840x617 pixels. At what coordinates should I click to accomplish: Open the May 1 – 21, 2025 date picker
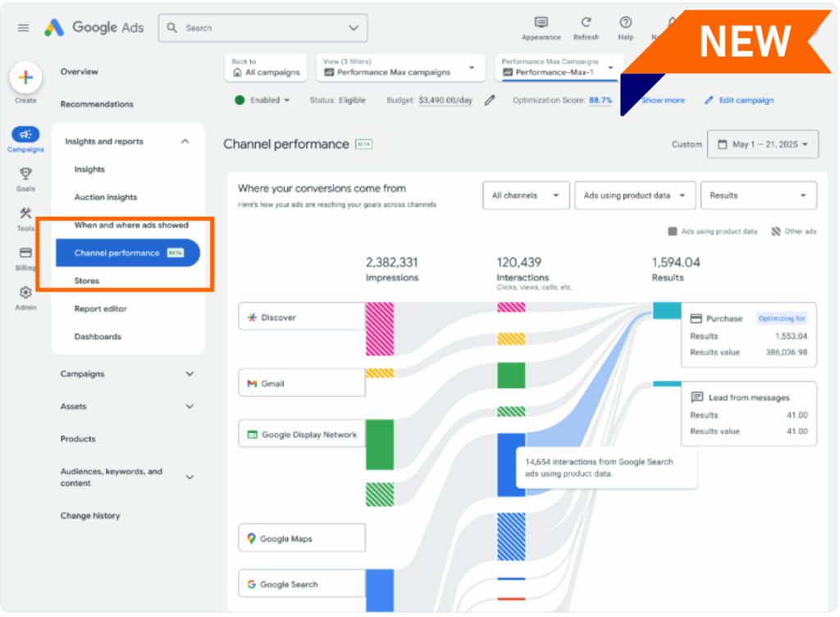tap(762, 144)
